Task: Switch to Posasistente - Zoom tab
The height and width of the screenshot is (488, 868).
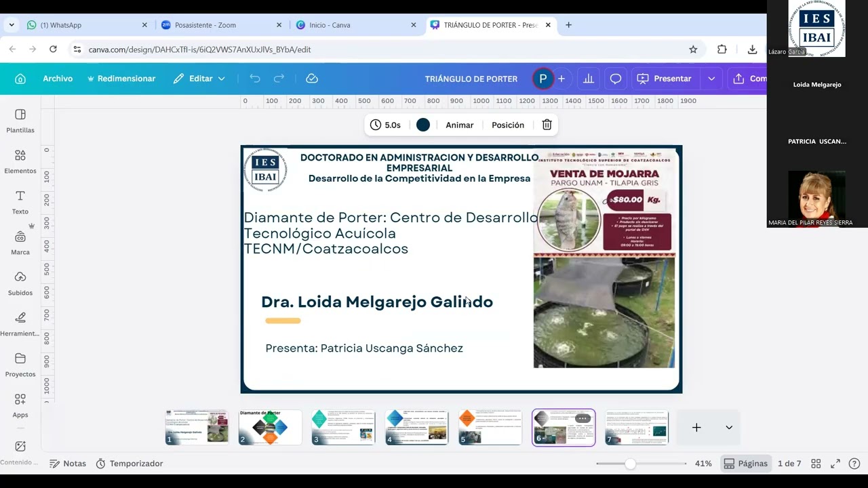Action: pos(222,25)
